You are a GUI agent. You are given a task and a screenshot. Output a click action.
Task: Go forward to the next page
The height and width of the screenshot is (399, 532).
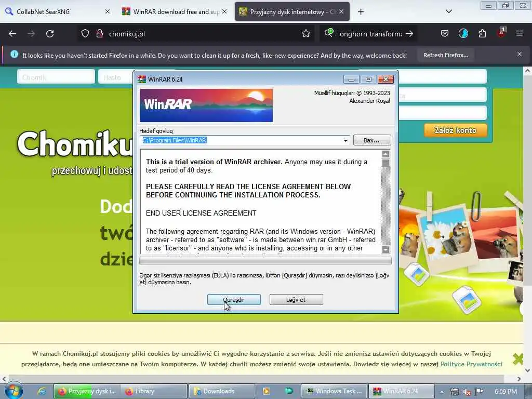31,34
